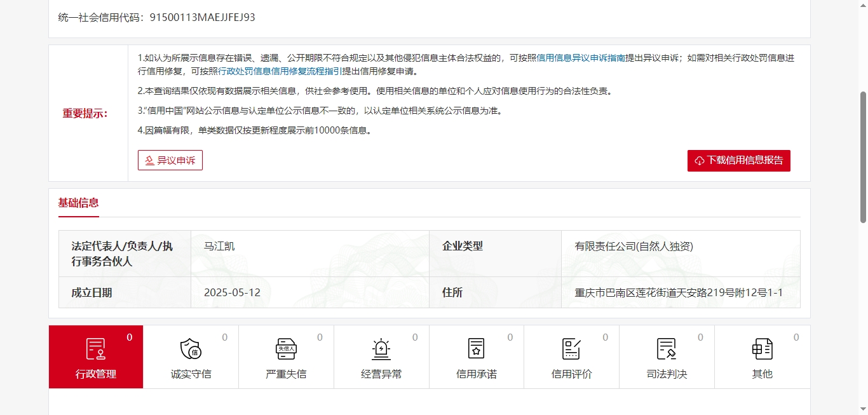The height and width of the screenshot is (415, 868).
Task: Click the 信用评价 checklist pencil icon
Action: [571, 349]
